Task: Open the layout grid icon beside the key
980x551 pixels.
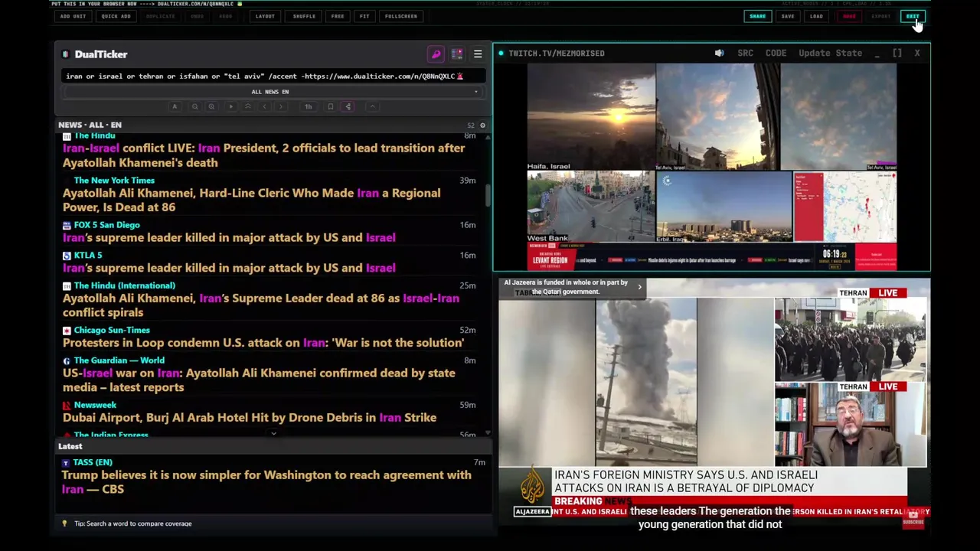Action: pos(457,54)
